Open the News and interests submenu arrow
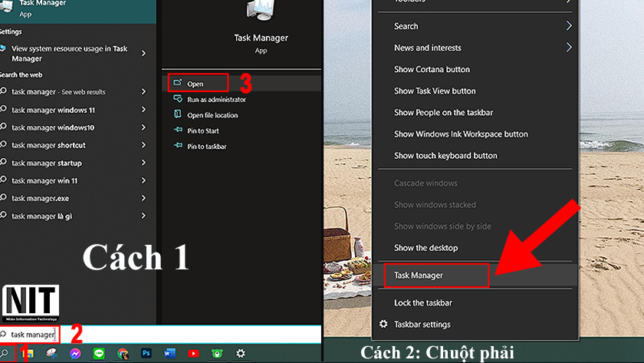This screenshot has width=644, height=363. 569,48
